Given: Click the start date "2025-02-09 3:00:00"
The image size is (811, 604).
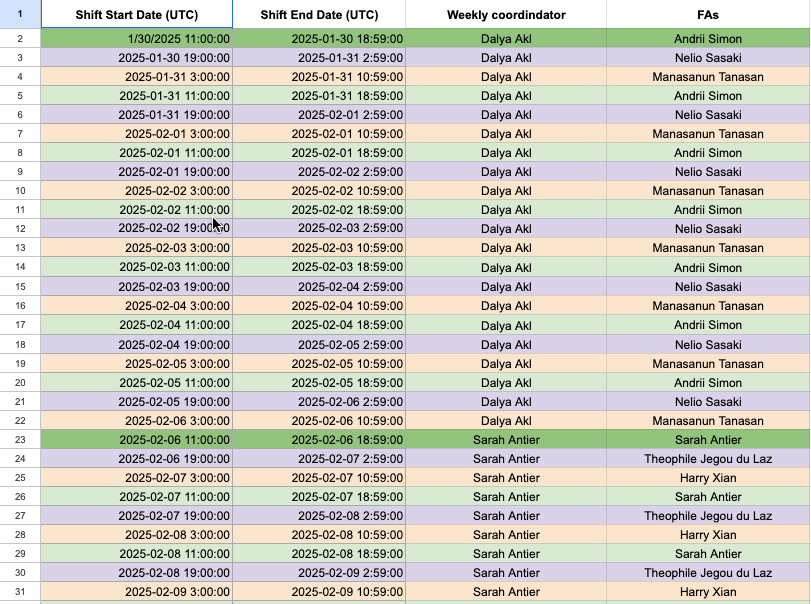Looking at the screenshot, I should click(136, 592).
